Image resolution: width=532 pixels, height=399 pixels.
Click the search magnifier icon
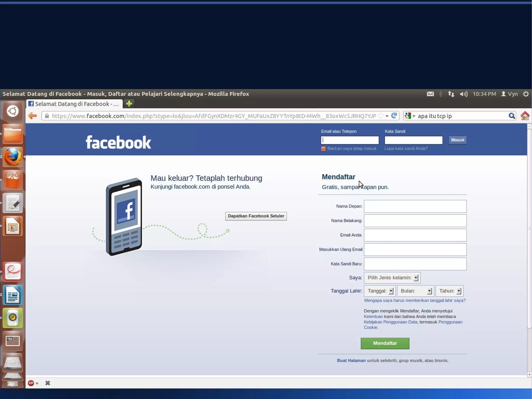click(x=511, y=116)
